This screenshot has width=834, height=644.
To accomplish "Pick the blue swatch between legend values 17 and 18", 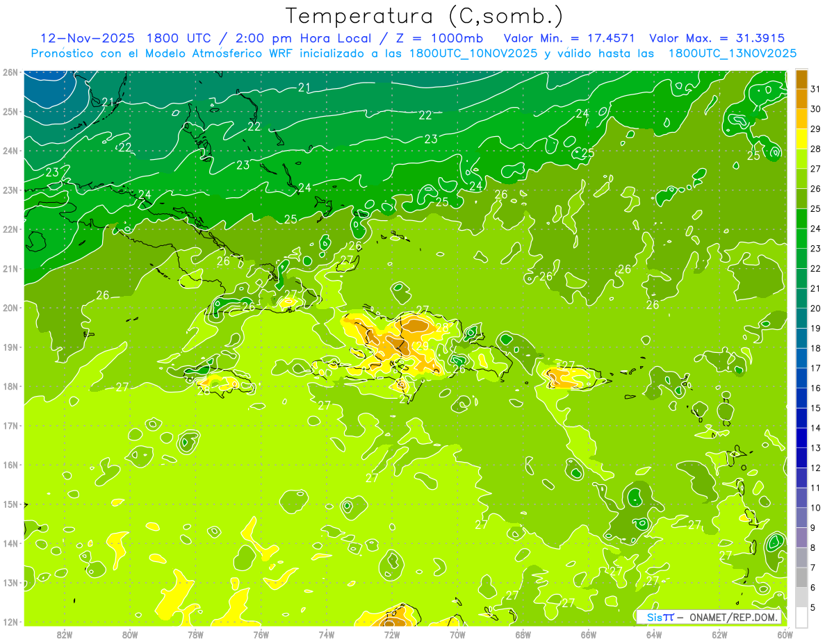I will point(801,358).
